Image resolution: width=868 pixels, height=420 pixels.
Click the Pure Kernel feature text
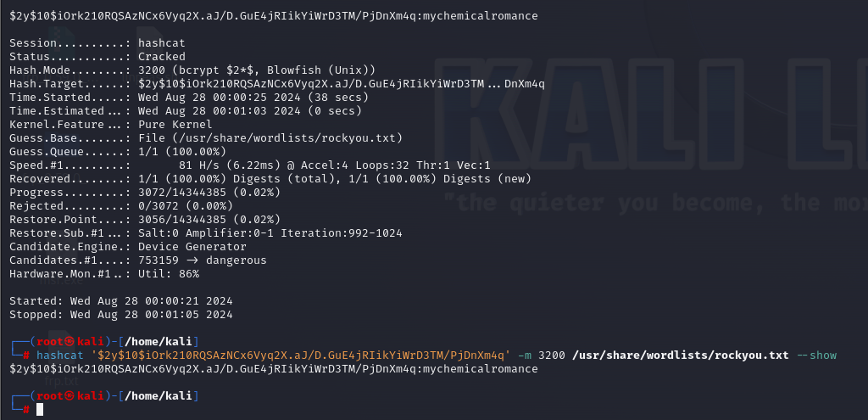click(175, 125)
